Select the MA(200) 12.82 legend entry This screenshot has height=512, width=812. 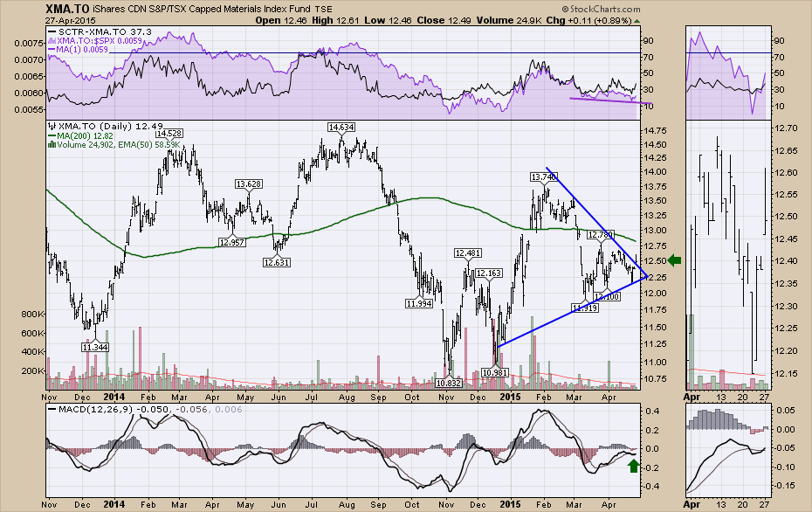click(x=80, y=135)
